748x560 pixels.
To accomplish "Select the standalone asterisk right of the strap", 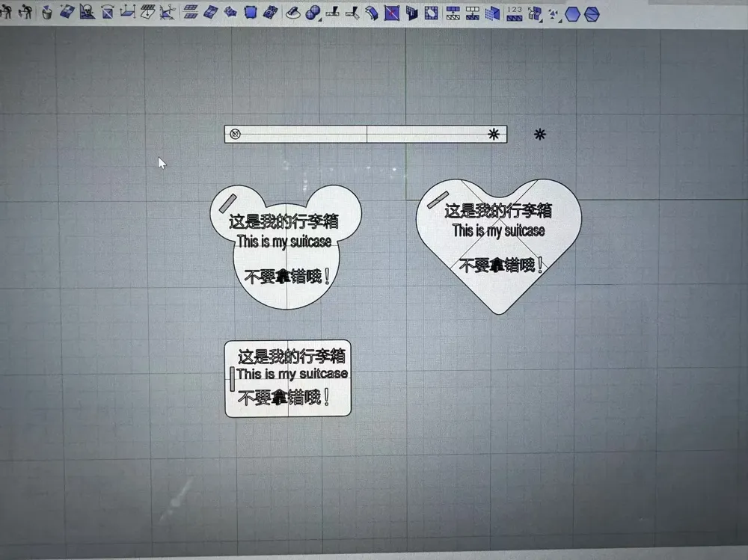I will click(x=539, y=134).
